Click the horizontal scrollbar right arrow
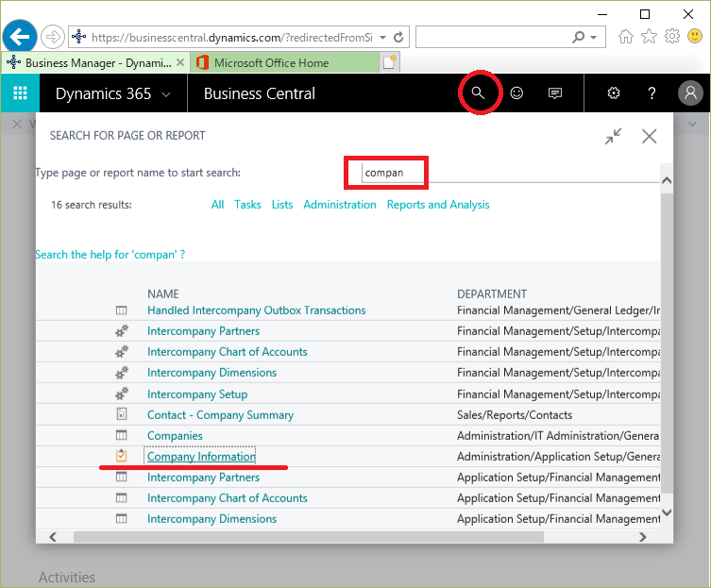 tap(642, 537)
